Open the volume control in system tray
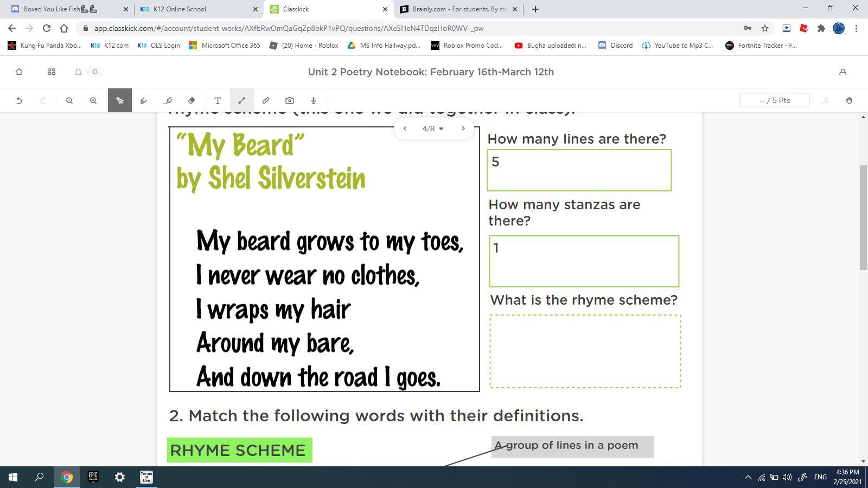 pos(787,477)
